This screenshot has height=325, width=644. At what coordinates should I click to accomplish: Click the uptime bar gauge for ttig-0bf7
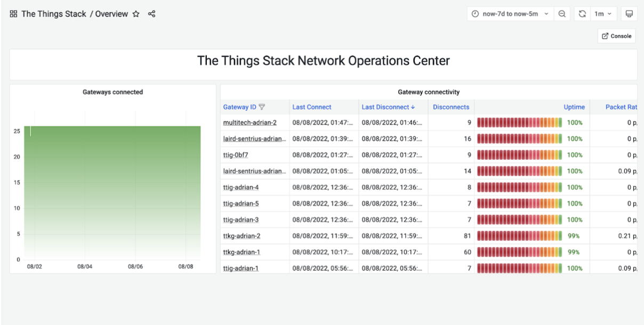519,155
